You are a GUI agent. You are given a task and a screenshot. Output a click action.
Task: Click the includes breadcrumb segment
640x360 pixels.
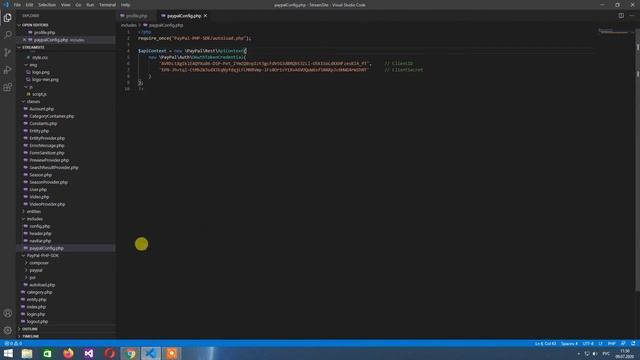point(129,25)
